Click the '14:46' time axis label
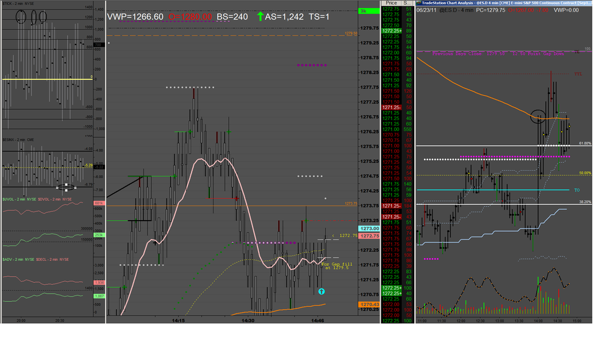The height and width of the screenshot is (364, 610). tap(317, 321)
